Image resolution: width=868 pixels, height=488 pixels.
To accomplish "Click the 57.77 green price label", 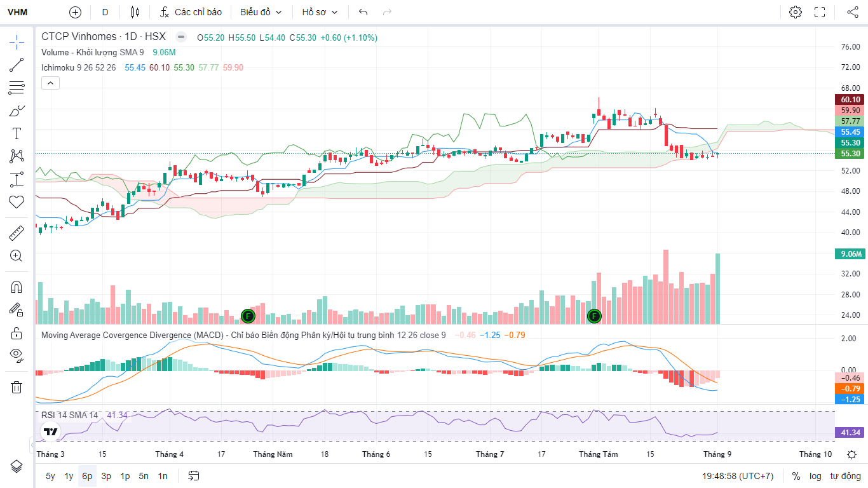I will coord(851,121).
